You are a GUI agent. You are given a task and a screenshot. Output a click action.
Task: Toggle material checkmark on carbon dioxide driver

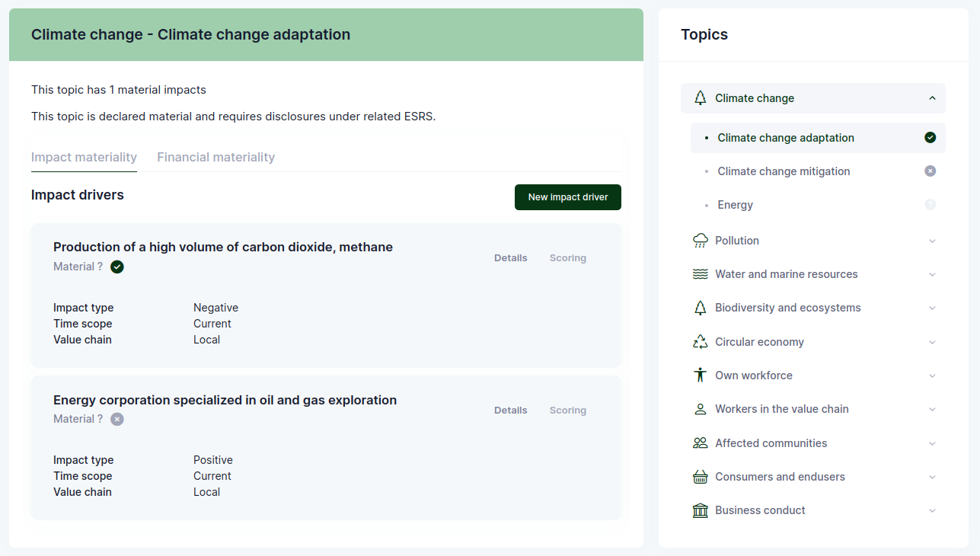pos(117,267)
